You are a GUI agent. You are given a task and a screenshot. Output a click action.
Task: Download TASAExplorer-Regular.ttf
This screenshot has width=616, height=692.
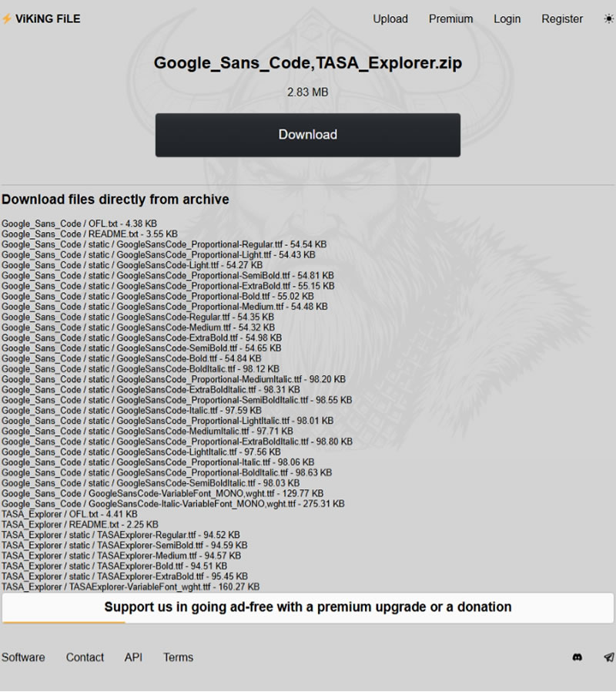pos(121,535)
